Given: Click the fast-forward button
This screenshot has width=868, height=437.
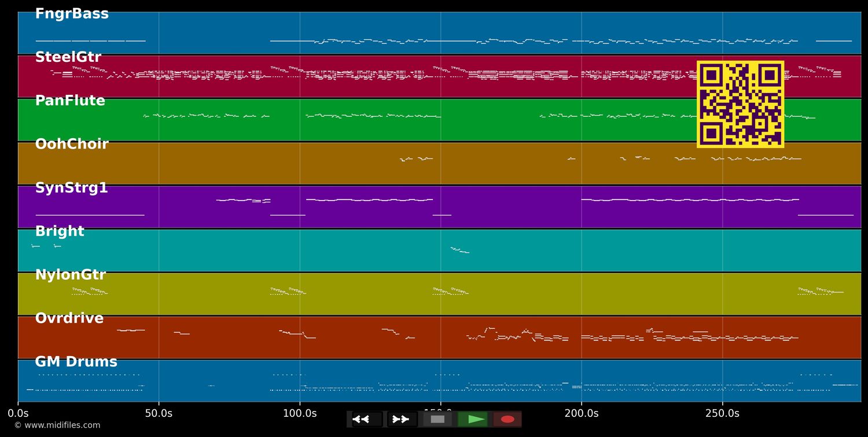Looking at the screenshot, I should point(402,419).
